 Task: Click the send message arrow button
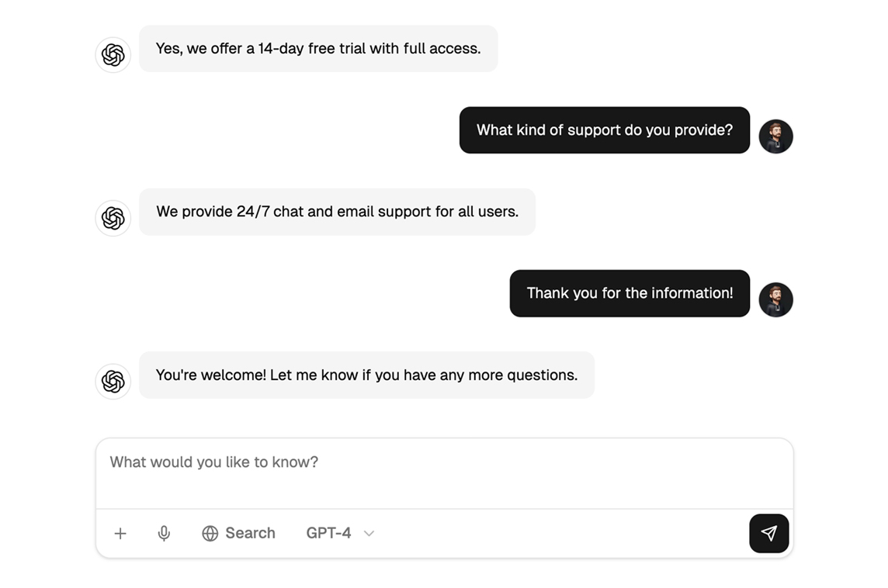pyautogui.click(x=768, y=533)
